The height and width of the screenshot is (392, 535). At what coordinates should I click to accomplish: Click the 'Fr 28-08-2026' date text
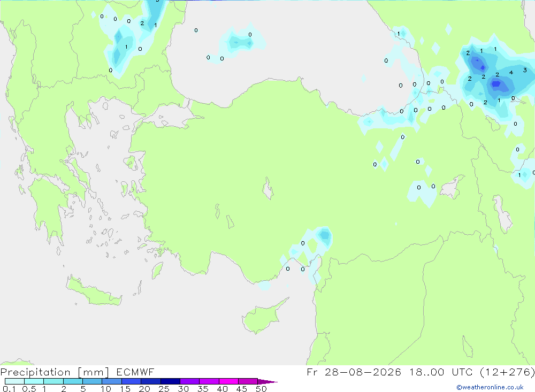pos(354,372)
